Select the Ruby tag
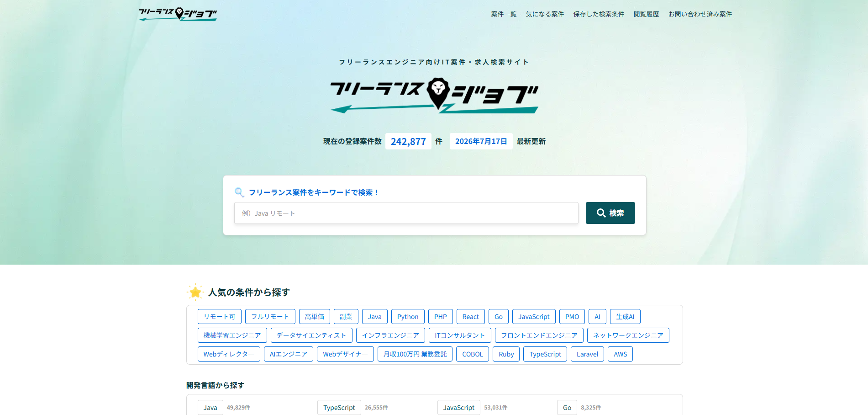Image resolution: width=868 pixels, height=415 pixels. pos(506,354)
